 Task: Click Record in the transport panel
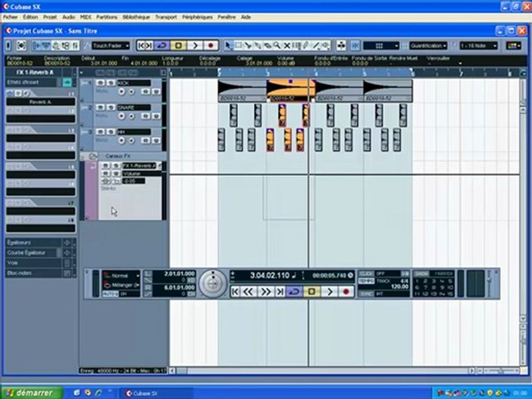pyautogui.click(x=346, y=292)
